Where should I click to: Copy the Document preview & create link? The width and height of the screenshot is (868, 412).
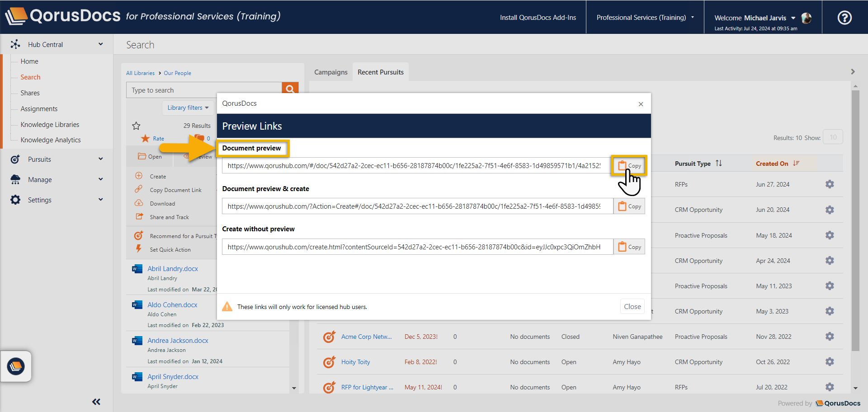click(x=629, y=206)
